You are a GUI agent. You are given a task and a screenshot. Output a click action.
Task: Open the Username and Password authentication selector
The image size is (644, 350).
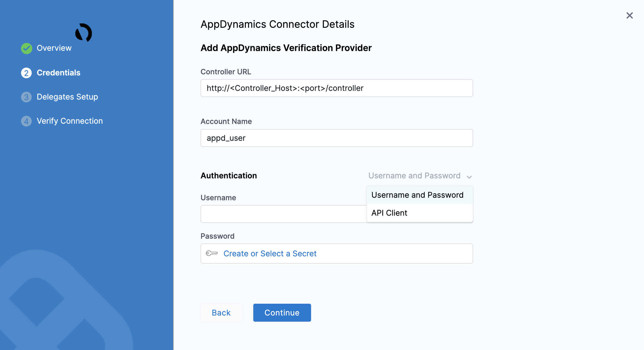click(414, 176)
